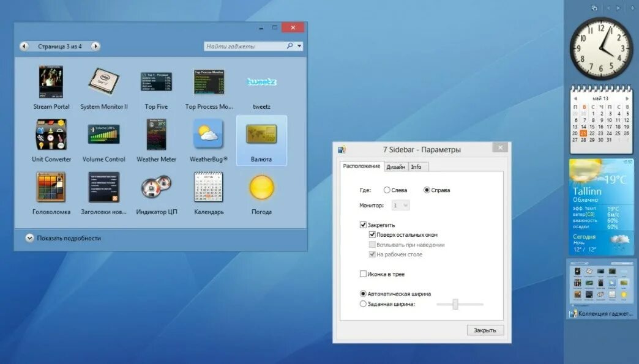This screenshot has height=364, width=639.
Task: Click the май 13 calendar header
Action: point(600,98)
